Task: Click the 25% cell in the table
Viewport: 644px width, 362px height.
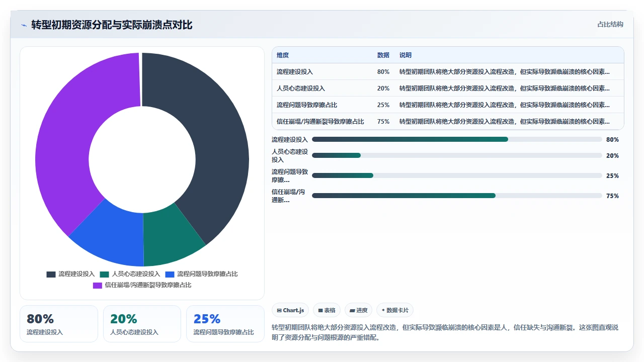Action: pos(383,105)
